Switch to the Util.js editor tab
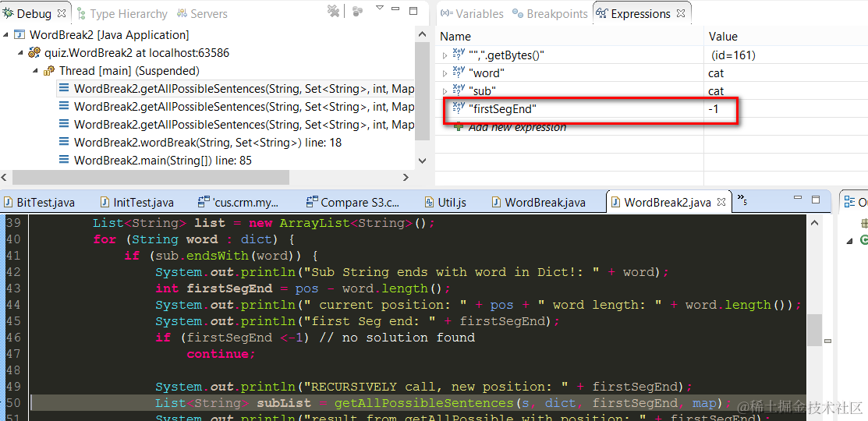Screen dimensions: 868x421 (x=445, y=203)
